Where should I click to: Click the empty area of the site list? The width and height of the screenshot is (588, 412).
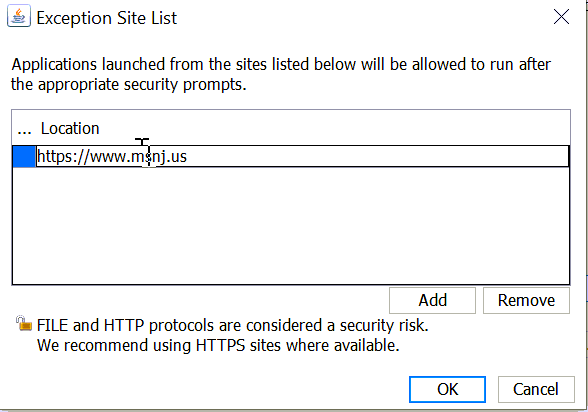[x=291, y=226]
